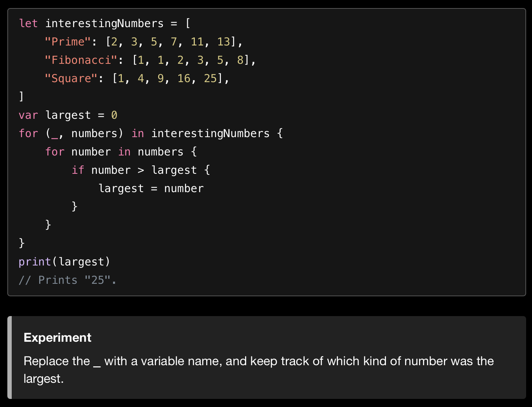The height and width of the screenshot is (407, 532).
Task: Click the print function call
Action: (34, 262)
